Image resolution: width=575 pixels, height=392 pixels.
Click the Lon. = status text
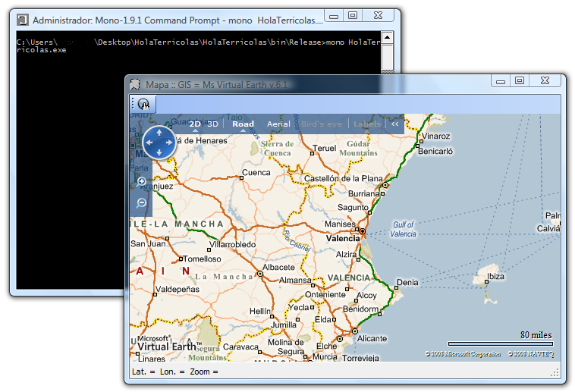coord(172,372)
